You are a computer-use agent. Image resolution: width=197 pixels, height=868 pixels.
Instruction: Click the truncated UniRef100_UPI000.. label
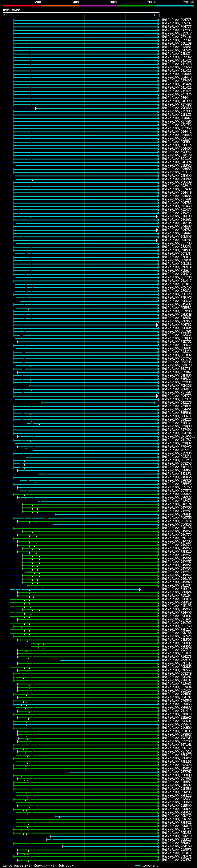click(x=178, y=437)
